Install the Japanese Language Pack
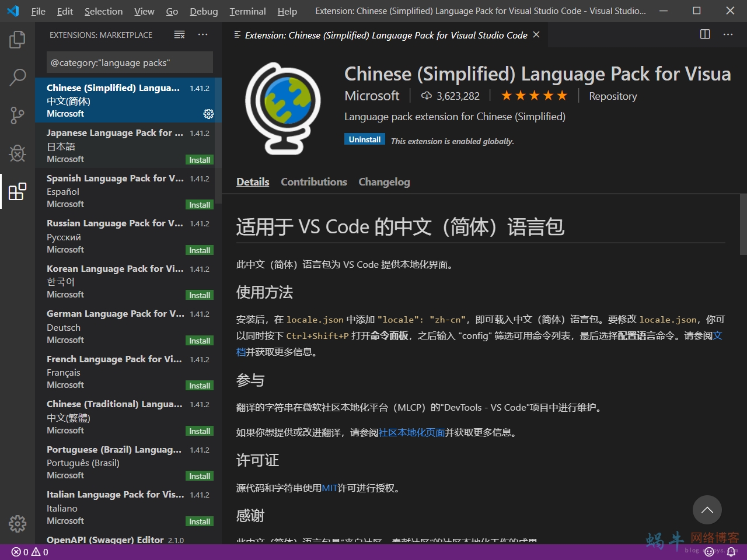This screenshot has width=747, height=560. click(200, 160)
